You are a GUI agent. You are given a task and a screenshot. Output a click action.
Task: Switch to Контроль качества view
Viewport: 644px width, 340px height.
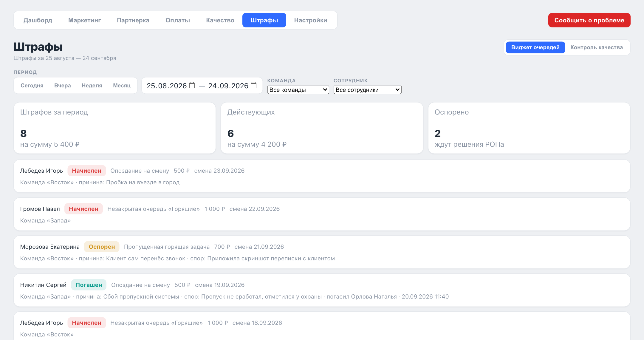coord(596,47)
